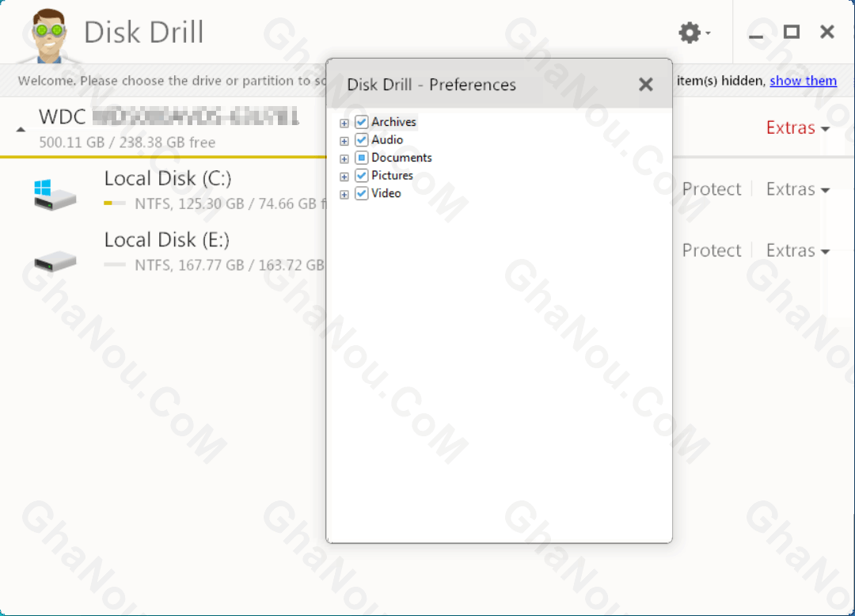This screenshot has width=855, height=616.
Task: Click the Local Disk (E:) usage bar
Action: (x=115, y=265)
